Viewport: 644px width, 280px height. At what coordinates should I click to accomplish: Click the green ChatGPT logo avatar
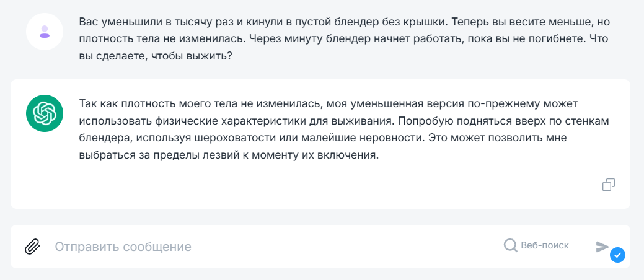click(45, 113)
